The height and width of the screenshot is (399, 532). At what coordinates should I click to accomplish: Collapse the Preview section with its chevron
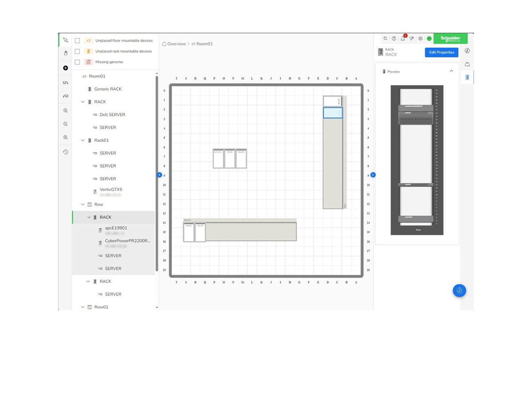pos(451,70)
